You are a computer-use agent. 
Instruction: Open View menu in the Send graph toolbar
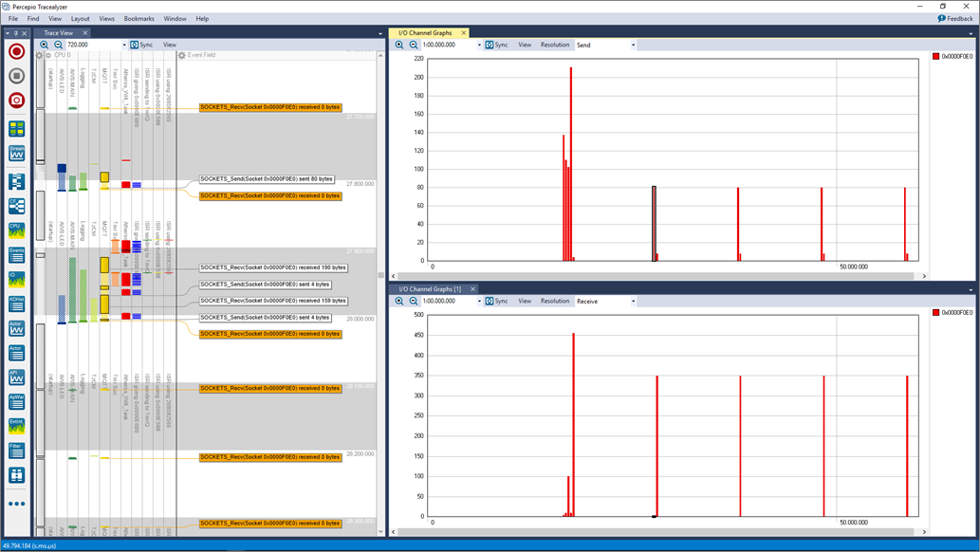(x=525, y=45)
